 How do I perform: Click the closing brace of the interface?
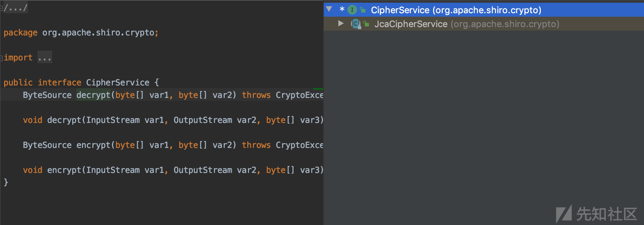point(6,182)
